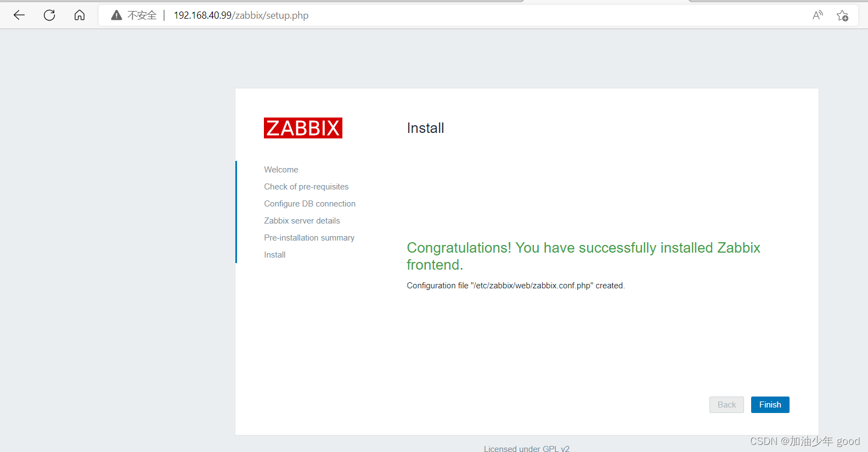Click the Congratulations success message
This screenshot has height=452, width=868.
click(583, 256)
